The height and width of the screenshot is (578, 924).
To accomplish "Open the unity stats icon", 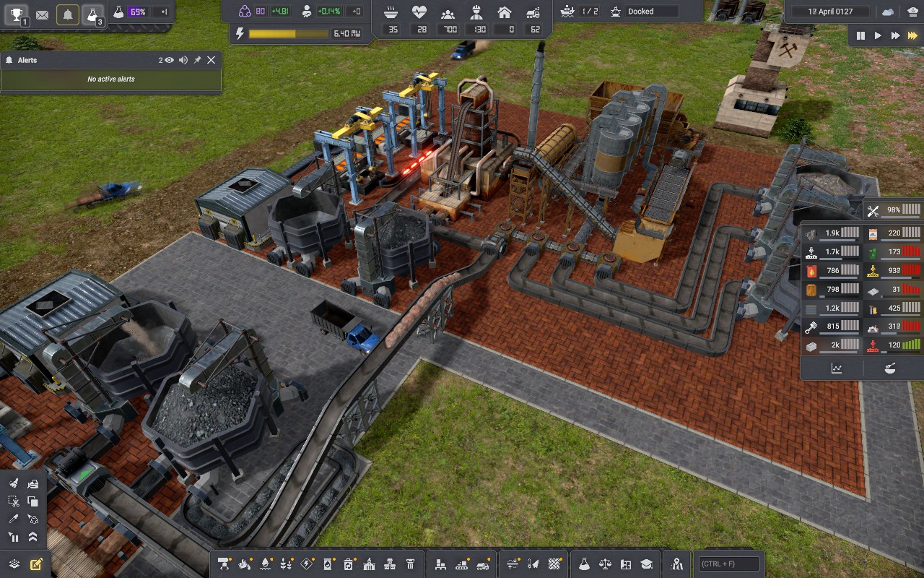I will [245, 12].
